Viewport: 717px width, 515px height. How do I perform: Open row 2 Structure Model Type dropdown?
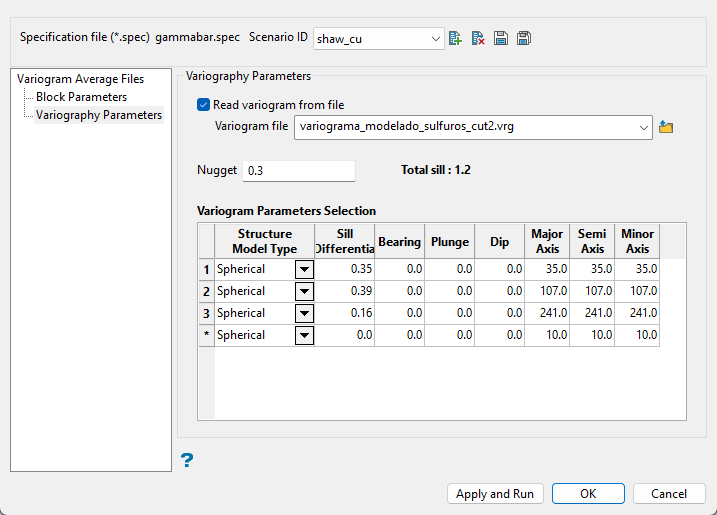pos(304,291)
